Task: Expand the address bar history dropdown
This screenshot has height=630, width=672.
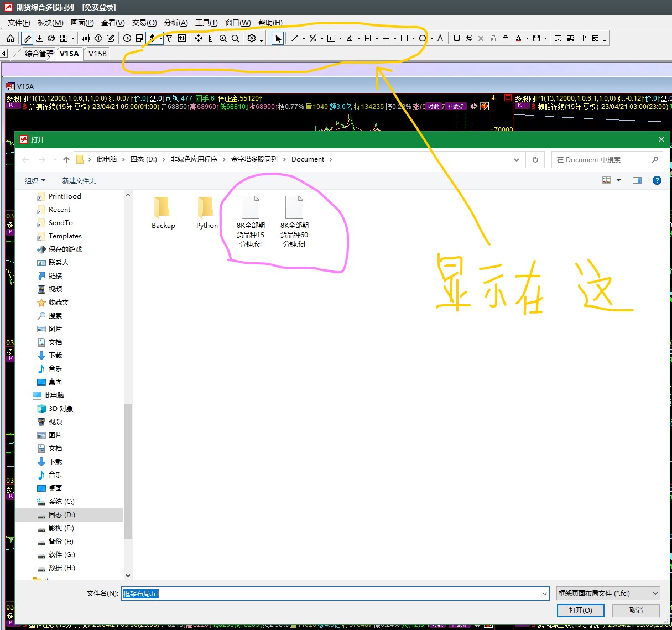Action: [517, 159]
